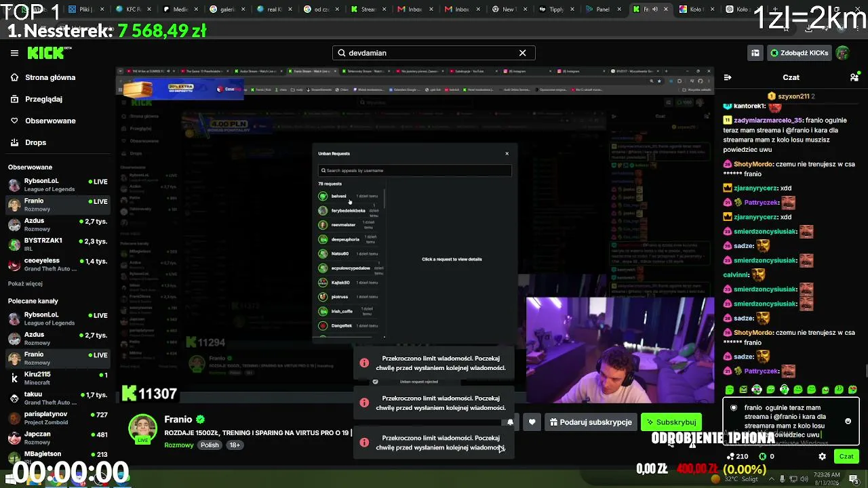Select Kajtek90 unban request

pos(350,283)
